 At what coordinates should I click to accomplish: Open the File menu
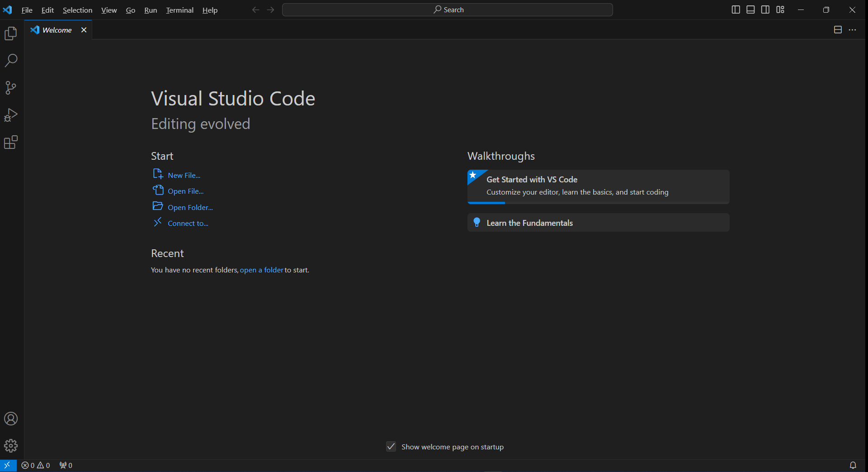27,10
